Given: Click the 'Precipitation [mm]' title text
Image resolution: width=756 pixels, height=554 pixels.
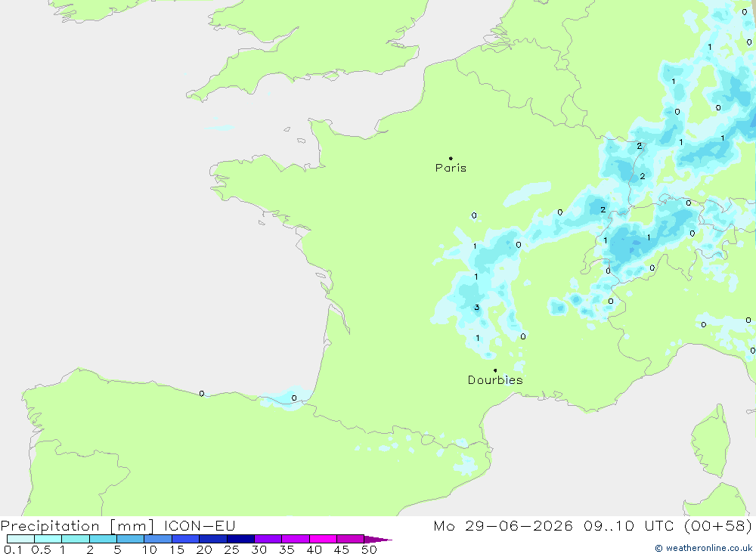Looking at the screenshot, I should click(x=77, y=526).
